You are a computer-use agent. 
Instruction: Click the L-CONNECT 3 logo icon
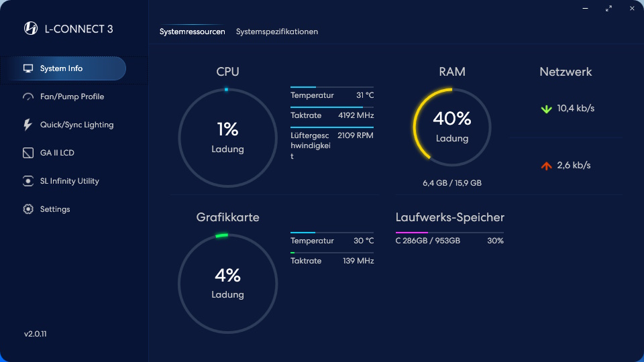pyautogui.click(x=31, y=28)
